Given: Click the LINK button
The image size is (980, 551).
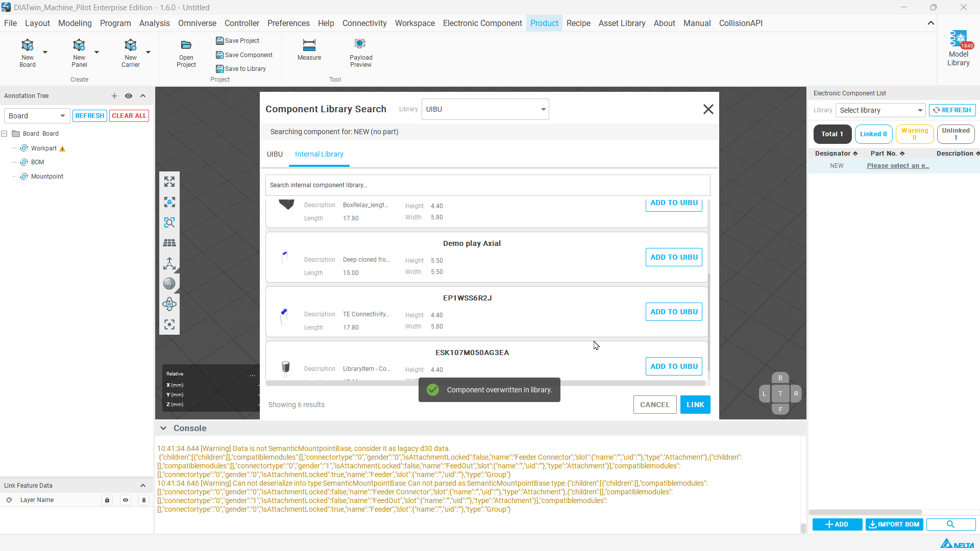Looking at the screenshot, I should [x=695, y=405].
